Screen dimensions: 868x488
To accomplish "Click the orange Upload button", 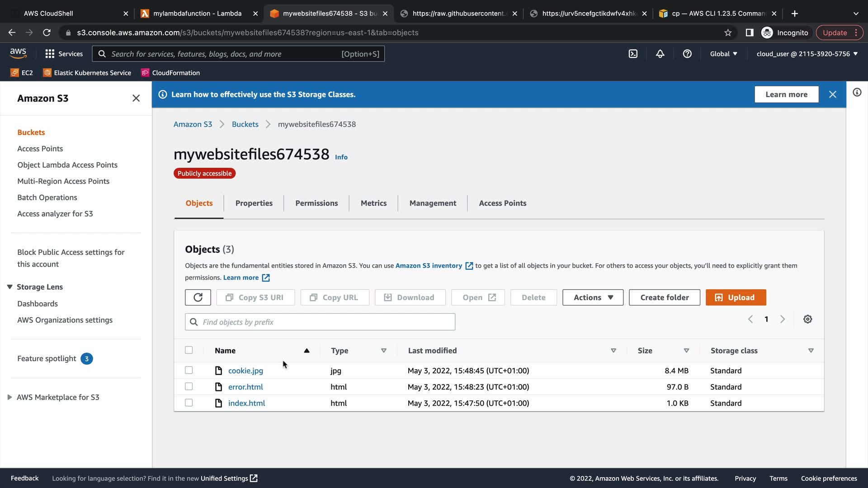I will [x=736, y=297].
